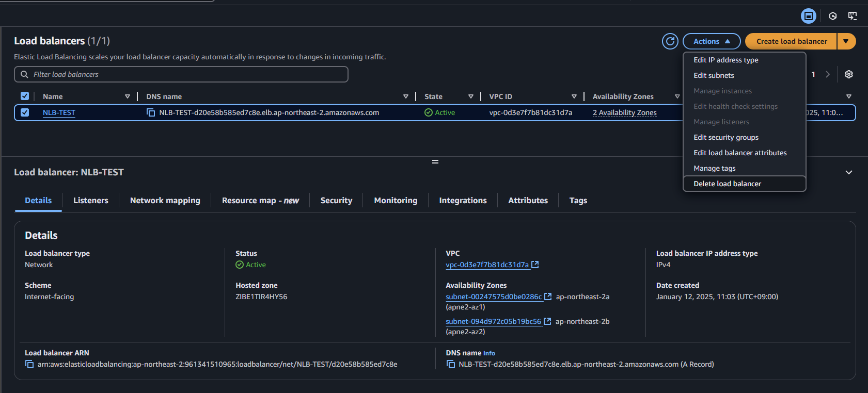Screen dimensions: 868x393
Task: Collapse the load balancer details panel chevron
Action: point(849,172)
